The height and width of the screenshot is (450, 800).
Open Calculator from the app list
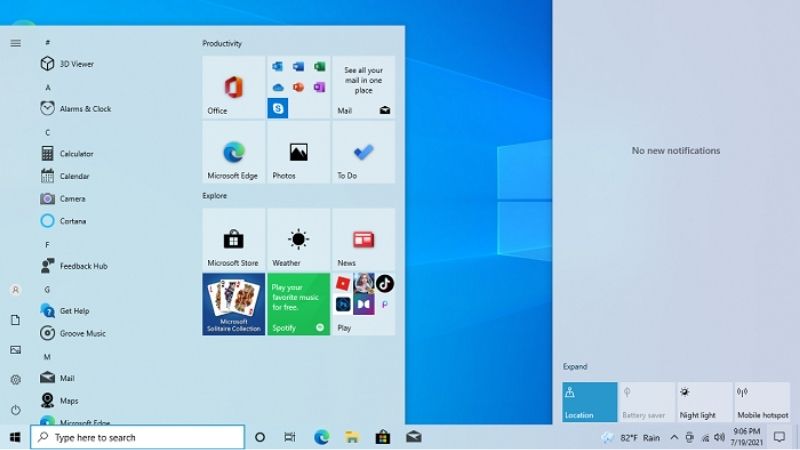pos(75,154)
